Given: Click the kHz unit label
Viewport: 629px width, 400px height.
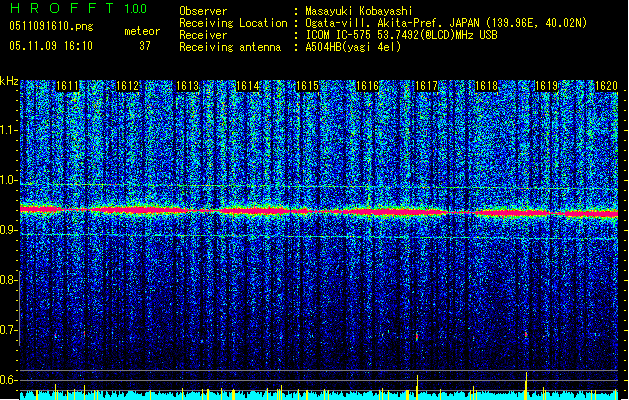Looking at the screenshot, I should [9, 80].
